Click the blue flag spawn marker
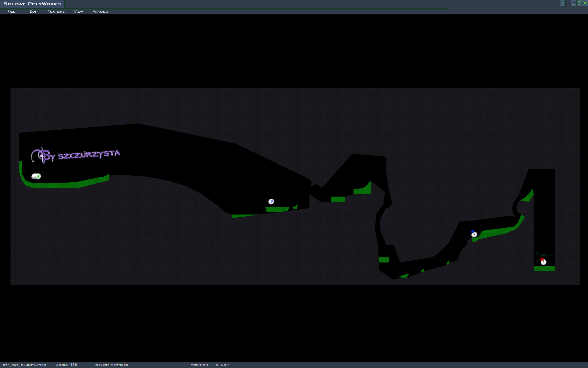Image resolution: width=588 pixels, height=368 pixels. [474, 234]
